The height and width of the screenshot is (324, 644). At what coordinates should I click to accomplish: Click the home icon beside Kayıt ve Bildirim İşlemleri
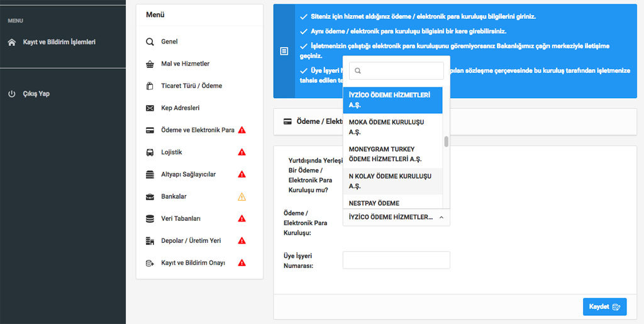click(11, 42)
